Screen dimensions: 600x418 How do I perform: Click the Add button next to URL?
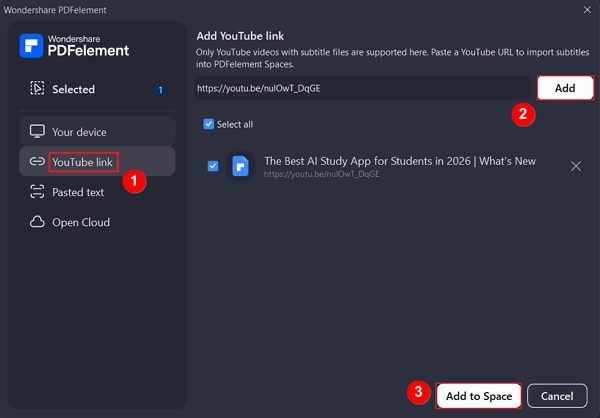point(565,88)
